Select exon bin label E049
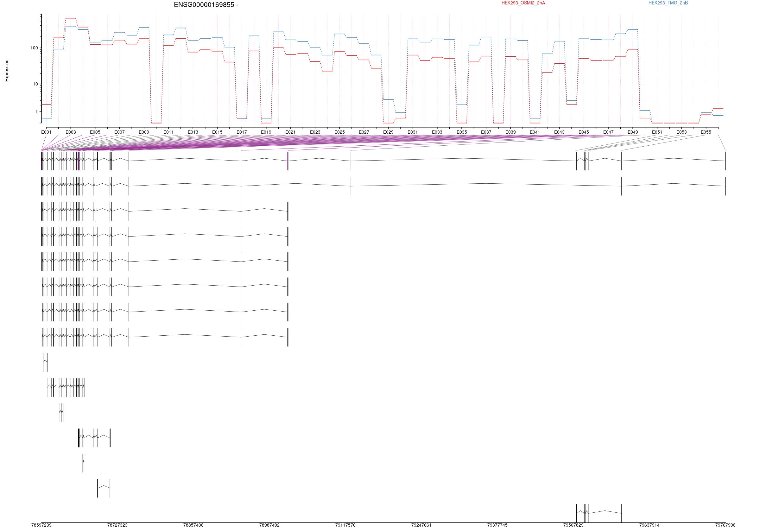 (x=633, y=132)
